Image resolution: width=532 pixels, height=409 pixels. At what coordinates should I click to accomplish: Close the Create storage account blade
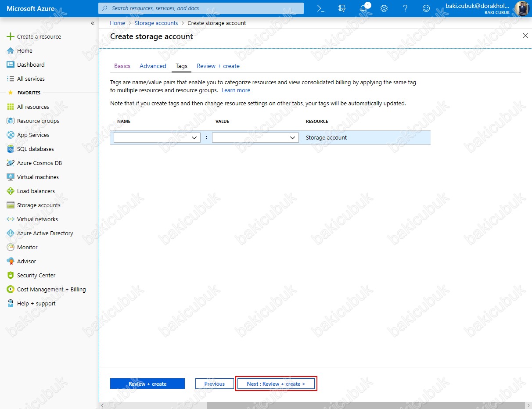click(x=525, y=36)
